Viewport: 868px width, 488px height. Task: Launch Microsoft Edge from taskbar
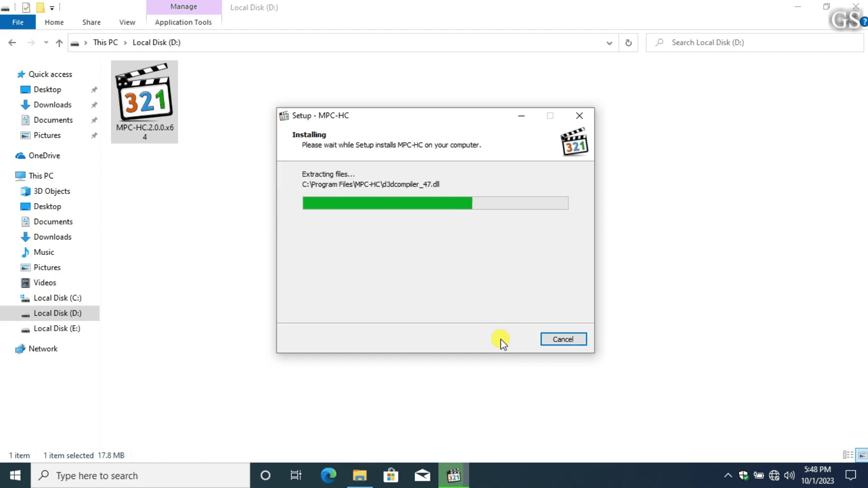click(329, 475)
